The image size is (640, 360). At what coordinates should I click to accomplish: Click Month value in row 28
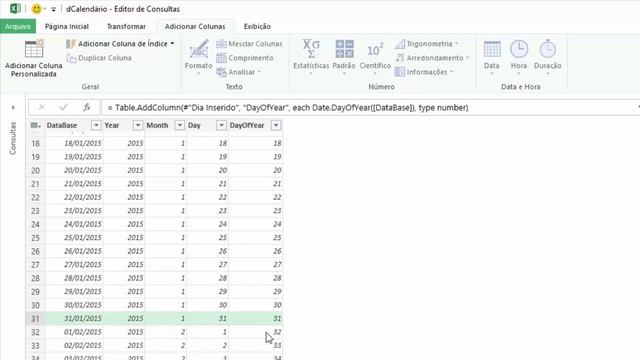165,278
